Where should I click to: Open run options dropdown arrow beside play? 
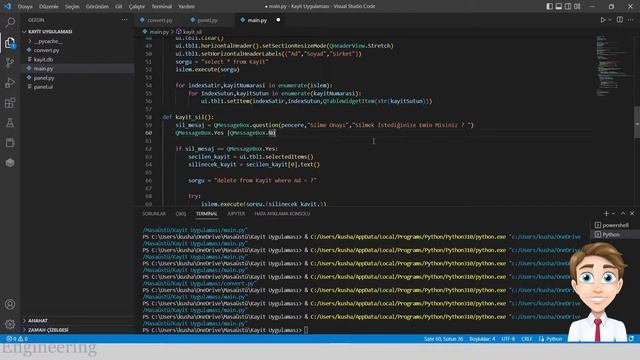[610, 20]
